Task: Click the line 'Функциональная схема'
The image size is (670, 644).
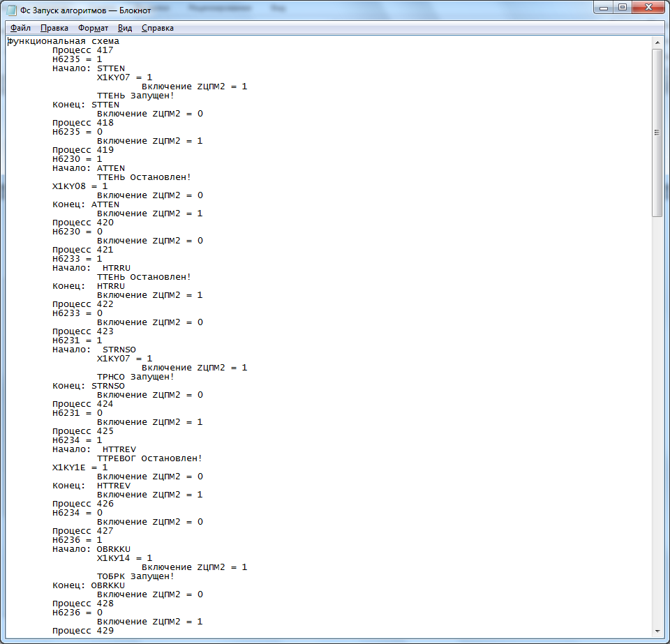Action: click(64, 41)
